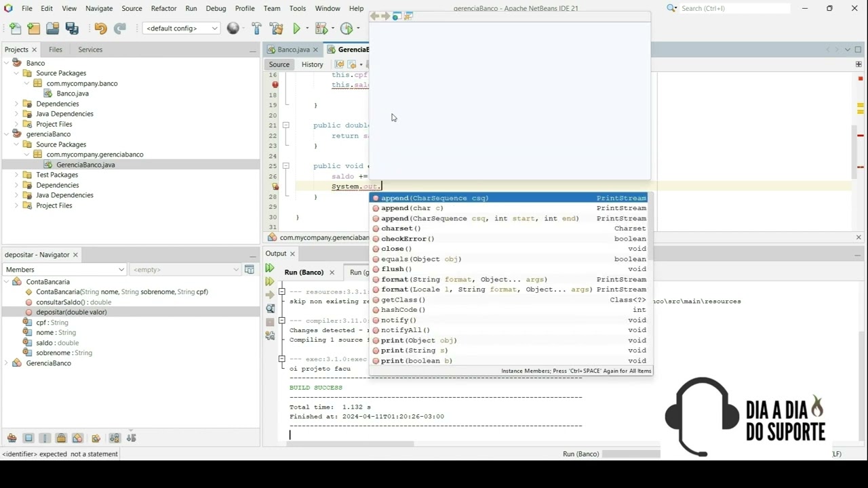Toggle Fully Qualified Names in Navigator

pos(96,439)
